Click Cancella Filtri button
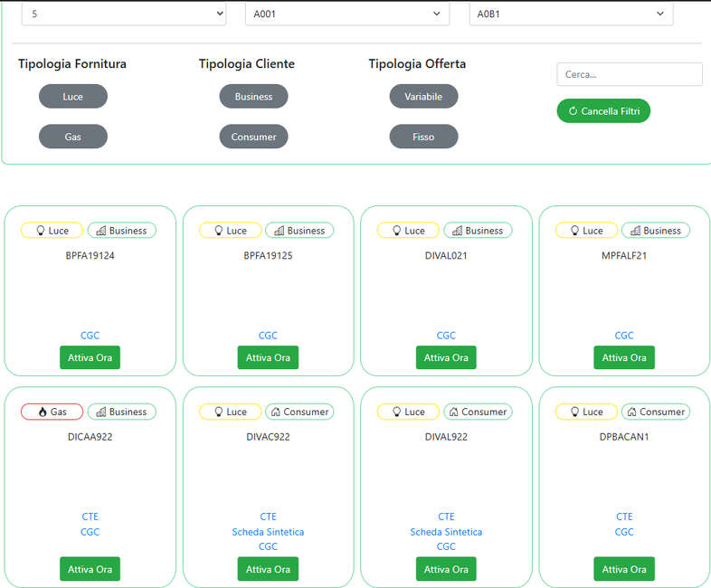The height and width of the screenshot is (588, 711). (x=603, y=111)
